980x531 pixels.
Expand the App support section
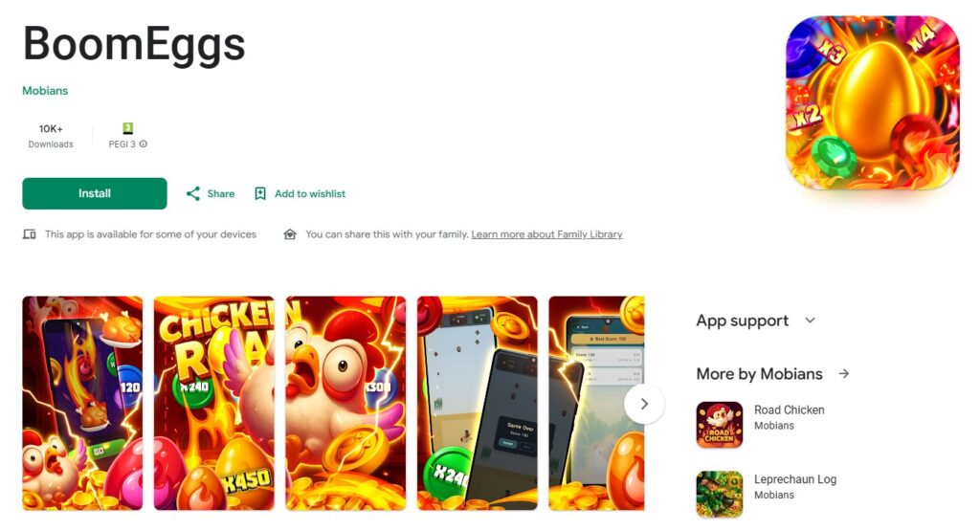810,321
